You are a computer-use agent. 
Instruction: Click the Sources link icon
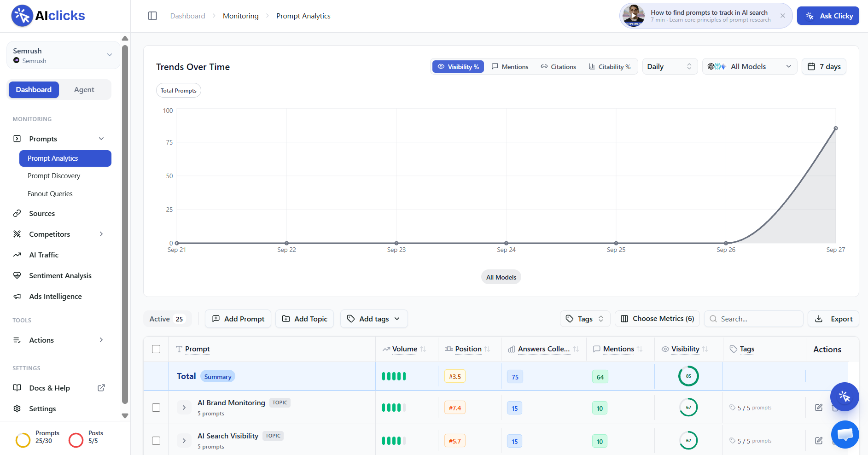[17, 213]
